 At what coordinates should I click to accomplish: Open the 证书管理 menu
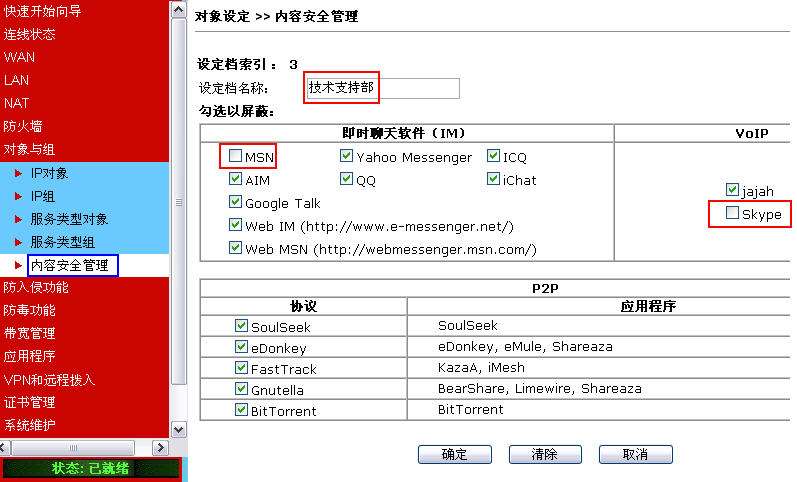click(29, 403)
